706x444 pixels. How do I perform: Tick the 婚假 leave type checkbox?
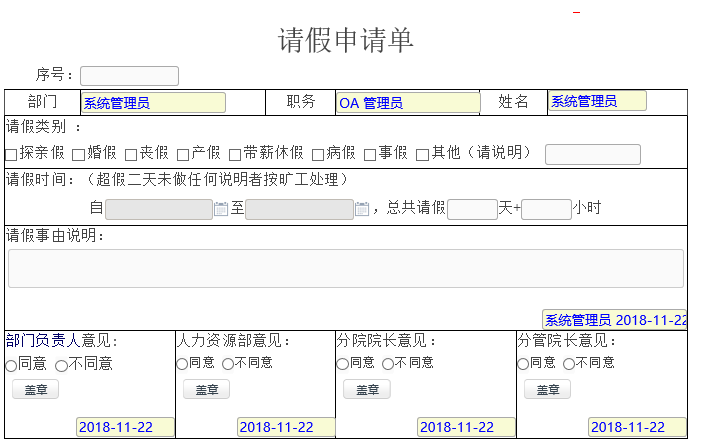coord(78,154)
